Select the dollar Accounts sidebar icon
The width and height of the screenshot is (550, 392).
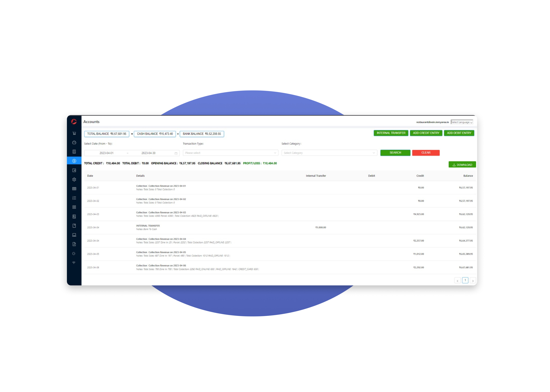(74, 161)
